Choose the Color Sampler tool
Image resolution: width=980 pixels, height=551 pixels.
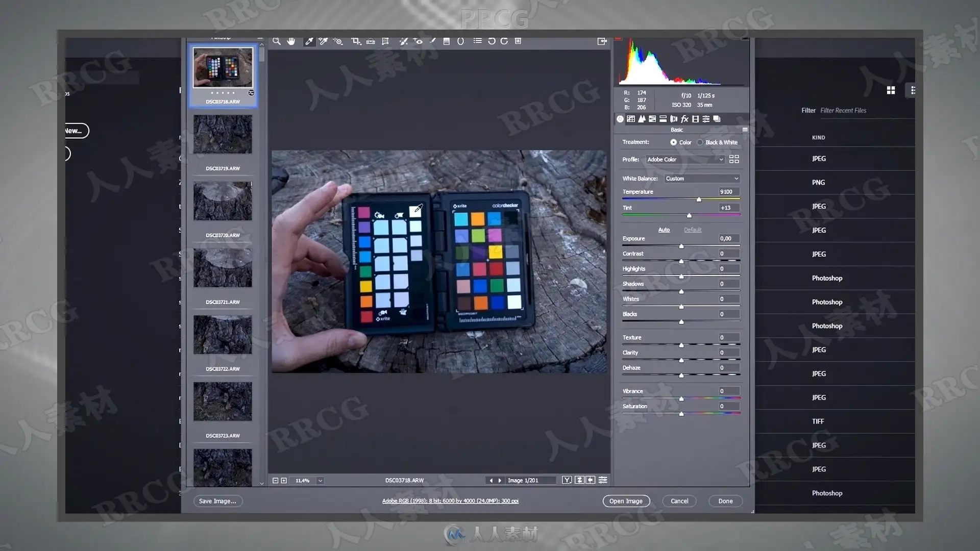[324, 41]
